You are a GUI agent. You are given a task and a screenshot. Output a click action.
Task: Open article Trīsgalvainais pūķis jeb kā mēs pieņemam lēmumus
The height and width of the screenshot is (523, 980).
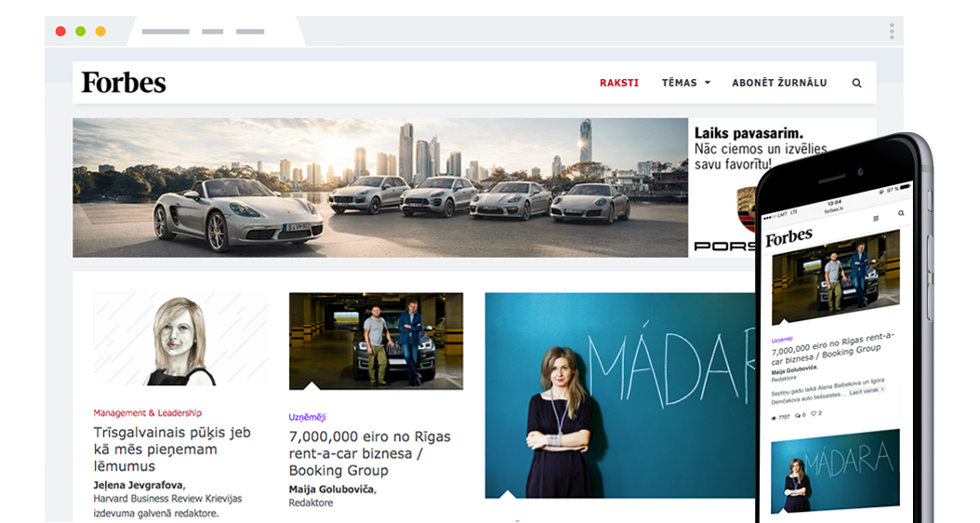click(x=172, y=449)
